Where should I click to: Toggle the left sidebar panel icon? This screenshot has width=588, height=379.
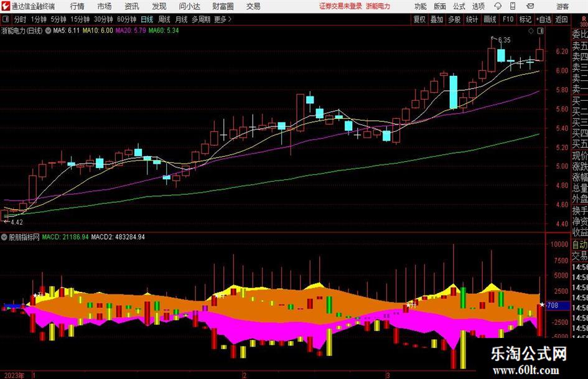pyautogui.click(x=6, y=19)
